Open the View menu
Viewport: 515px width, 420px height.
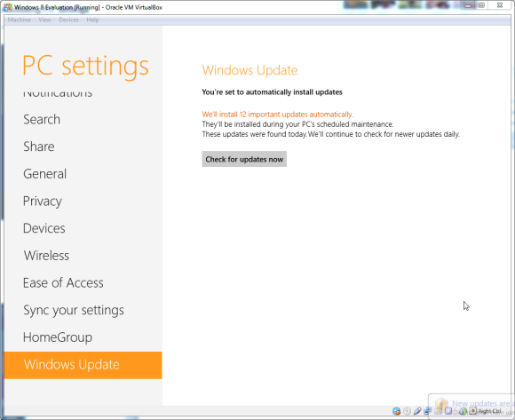[44, 20]
